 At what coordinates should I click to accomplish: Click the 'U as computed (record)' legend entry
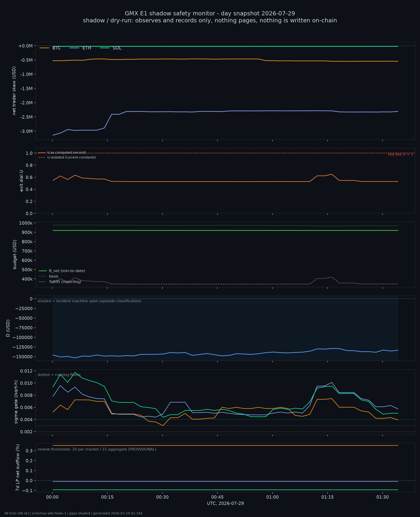coord(62,153)
